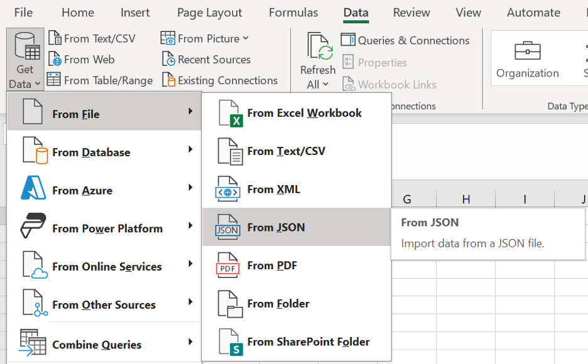The image size is (588, 364).
Task: Expand the From Power Platform submenu arrow
Action: (x=190, y=225)
